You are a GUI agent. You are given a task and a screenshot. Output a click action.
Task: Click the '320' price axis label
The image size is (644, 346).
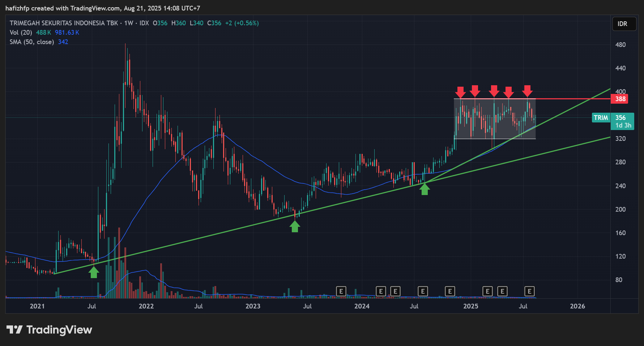click(620, 139)
